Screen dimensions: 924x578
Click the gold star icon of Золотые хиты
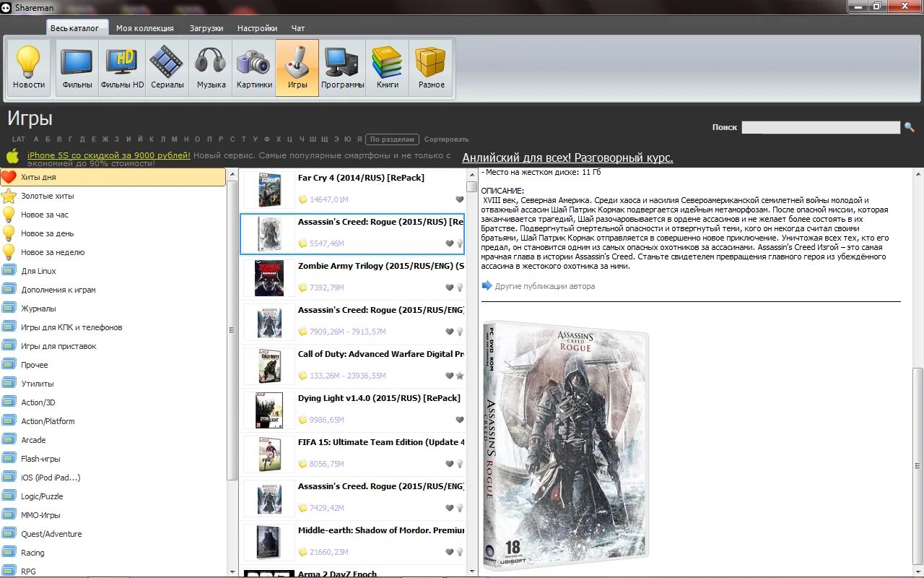click(x=9, y=196)
